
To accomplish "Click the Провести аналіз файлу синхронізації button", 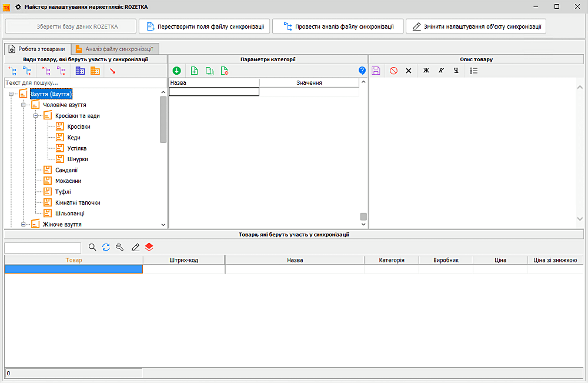I will coord(338,26).
